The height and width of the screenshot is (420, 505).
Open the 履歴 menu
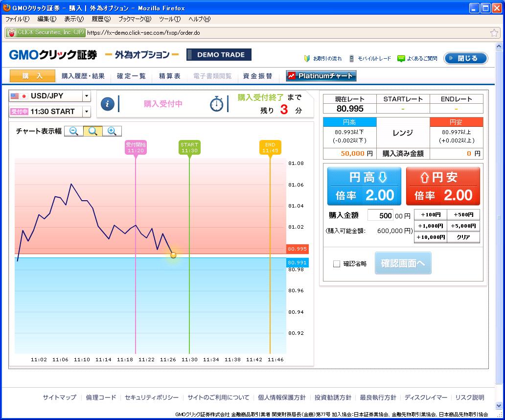point(101,19)
